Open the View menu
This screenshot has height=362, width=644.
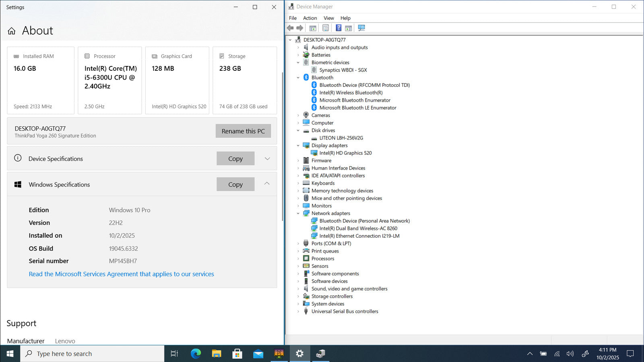click(329, 18)
